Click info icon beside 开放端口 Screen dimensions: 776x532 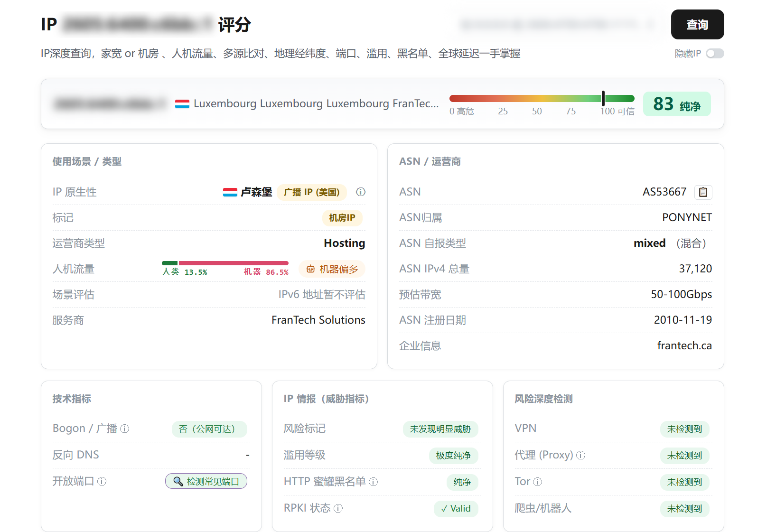[102, 481]
